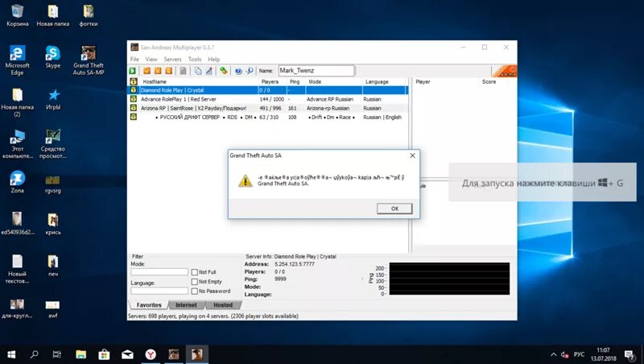Select the фортки folder on desktop
Viewport: 644px width, 364px height.
pos(89,15)
